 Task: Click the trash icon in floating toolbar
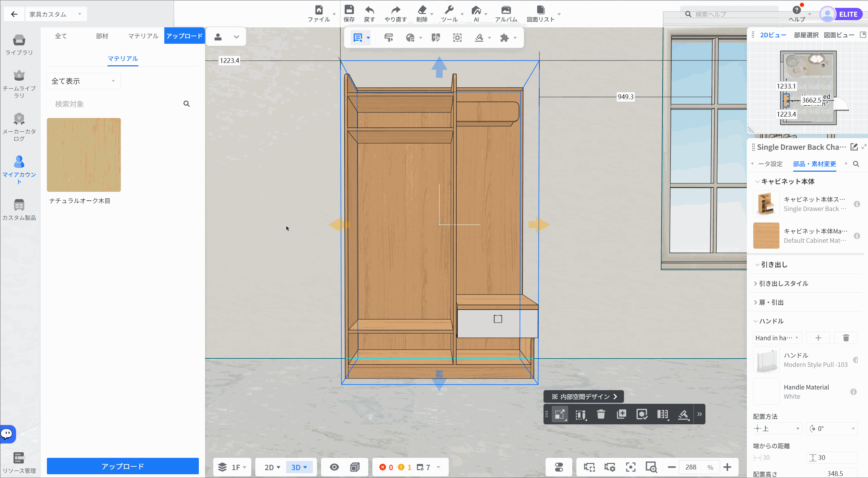point(601,414)
